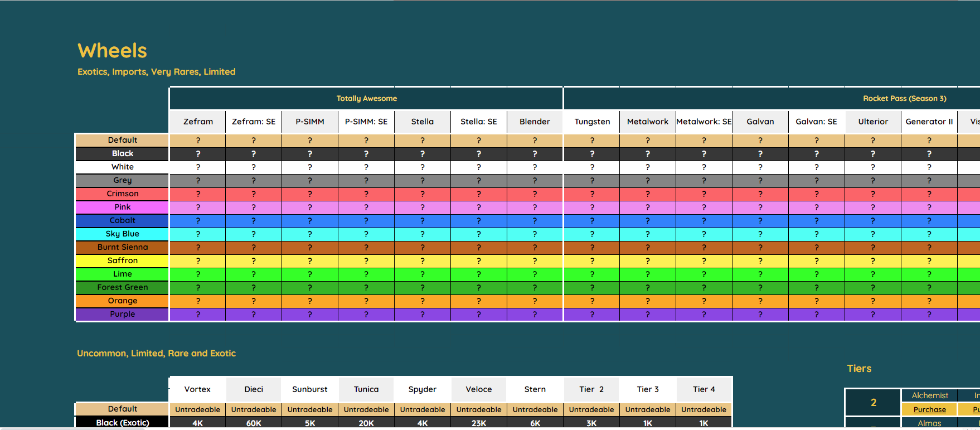Select the Stern column header
Viewport: 980px width, 430px height.
pos(535,389)
